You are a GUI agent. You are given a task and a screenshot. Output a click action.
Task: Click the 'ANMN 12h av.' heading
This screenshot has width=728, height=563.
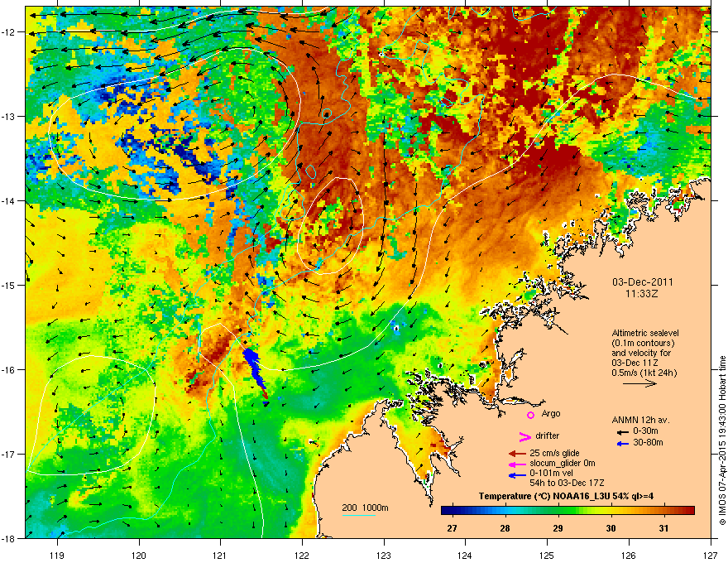pyautogui.click(x=640, y=420)
